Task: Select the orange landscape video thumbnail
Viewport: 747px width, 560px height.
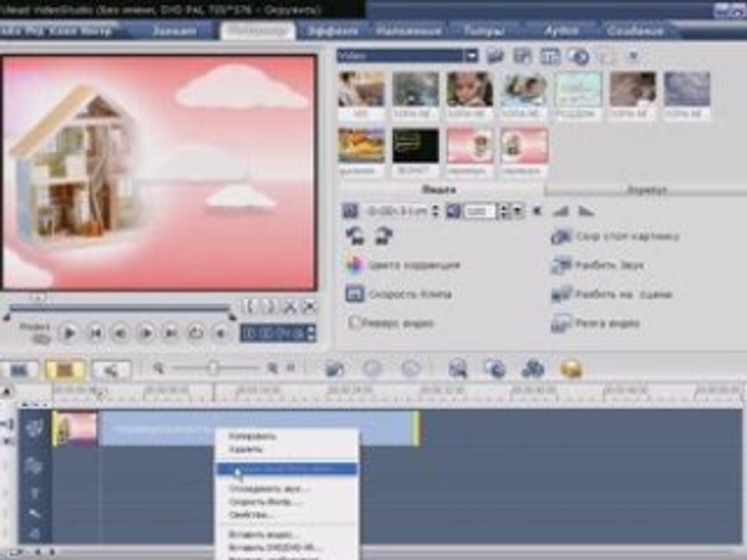Action: click(x=361, y=145)
